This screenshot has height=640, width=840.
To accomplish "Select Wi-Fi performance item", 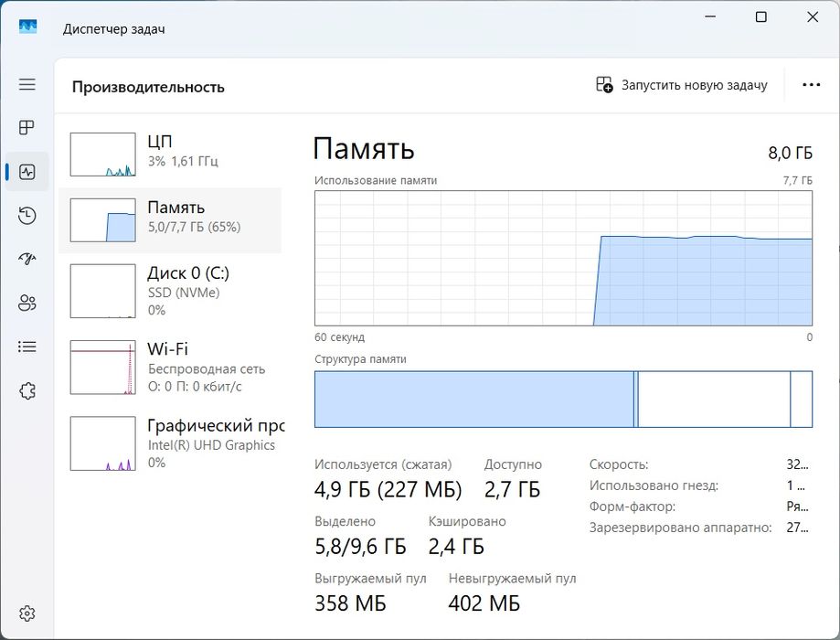I will pos(170,368).
